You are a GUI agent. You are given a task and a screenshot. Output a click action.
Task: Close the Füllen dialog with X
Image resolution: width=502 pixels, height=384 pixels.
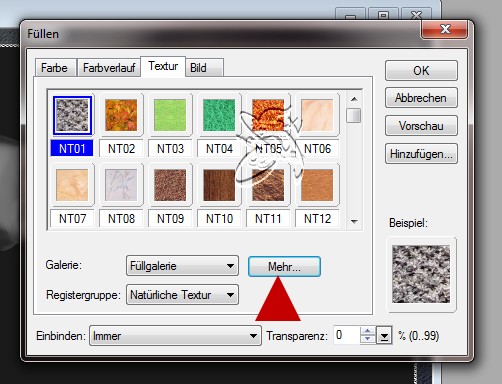point(445,29)
